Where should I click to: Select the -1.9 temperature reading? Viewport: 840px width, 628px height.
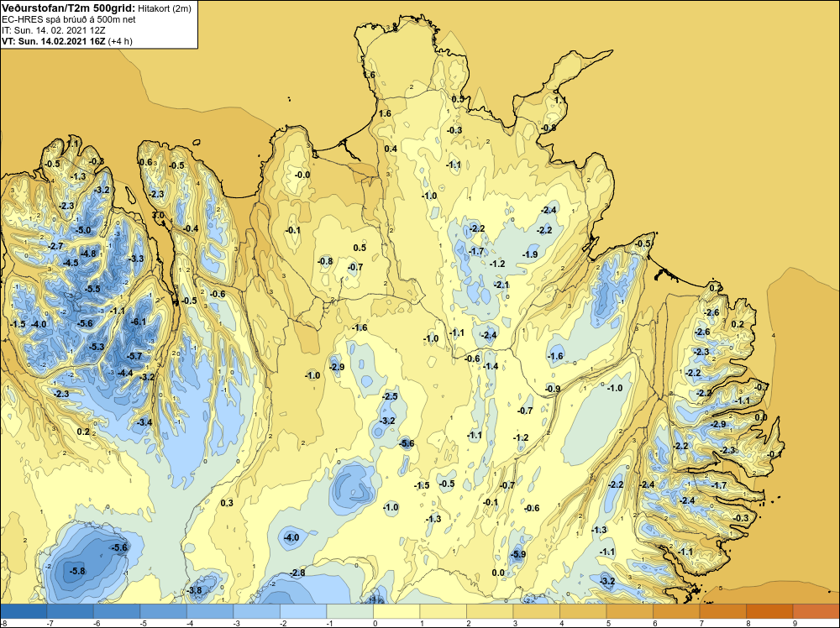[x=530, y=254]
